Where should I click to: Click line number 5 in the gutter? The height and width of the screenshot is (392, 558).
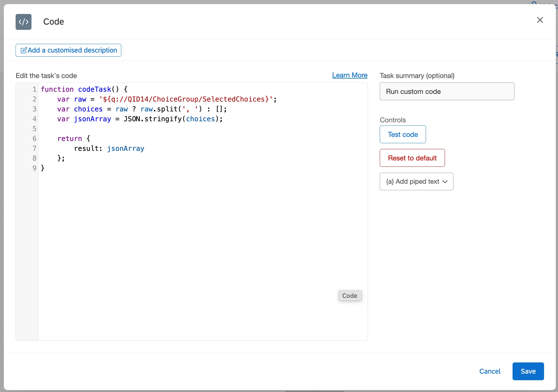(x=34, y=129)
